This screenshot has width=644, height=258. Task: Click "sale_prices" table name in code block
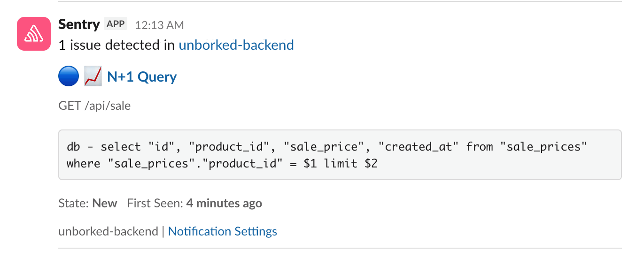pyautogui.click(x=544, y=147)
